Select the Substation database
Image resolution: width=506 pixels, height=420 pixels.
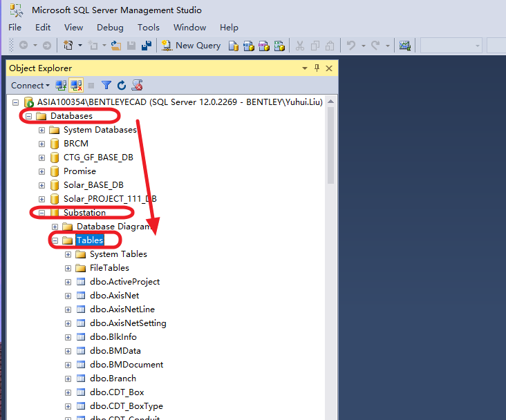(x=84, y=213)
